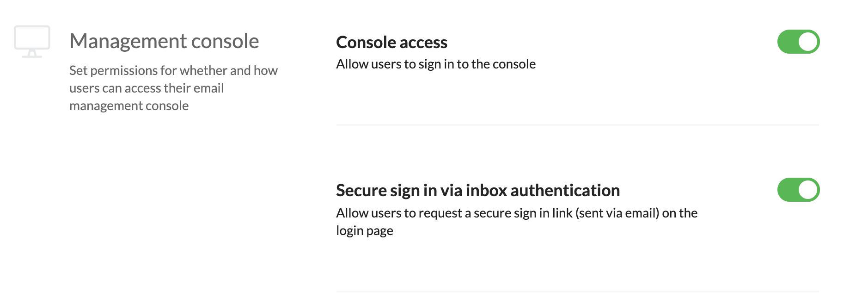Click Secure sign in via inbox authentication title

(478, 190)
